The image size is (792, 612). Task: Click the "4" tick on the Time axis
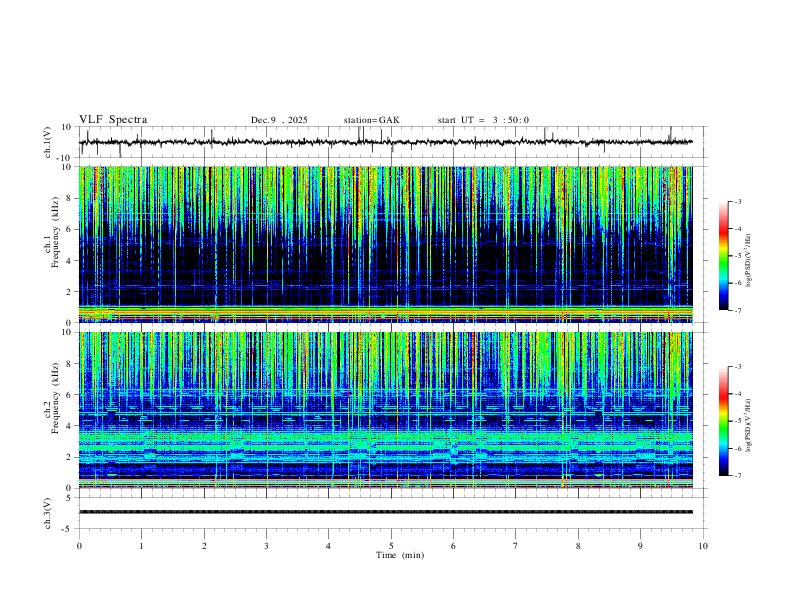pos(329,546)
